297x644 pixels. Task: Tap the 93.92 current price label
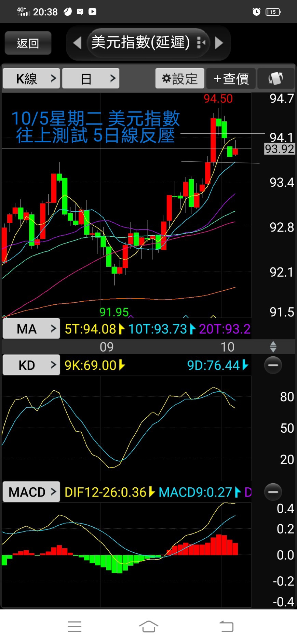tap(279, 149)
